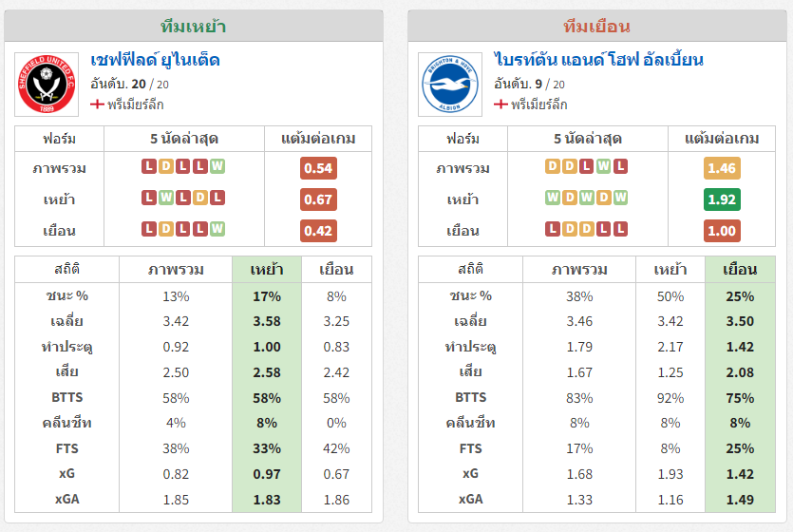Select the ภาพรวม column header in Sheffield stats
Image resolution: width=793 pixels, height=532 pixels.
pos(176,270)
